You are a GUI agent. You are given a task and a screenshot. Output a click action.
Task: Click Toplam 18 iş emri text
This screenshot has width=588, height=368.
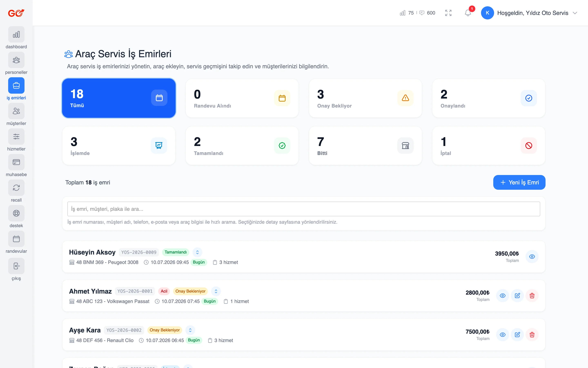click(87, 182)
